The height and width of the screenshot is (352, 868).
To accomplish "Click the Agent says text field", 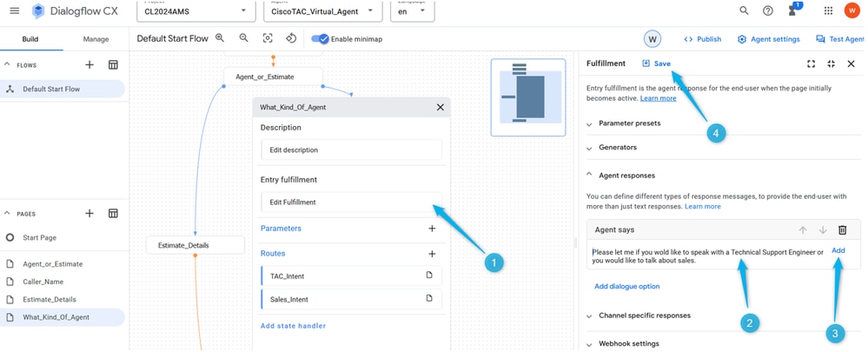I will click(x=707, y=256).
